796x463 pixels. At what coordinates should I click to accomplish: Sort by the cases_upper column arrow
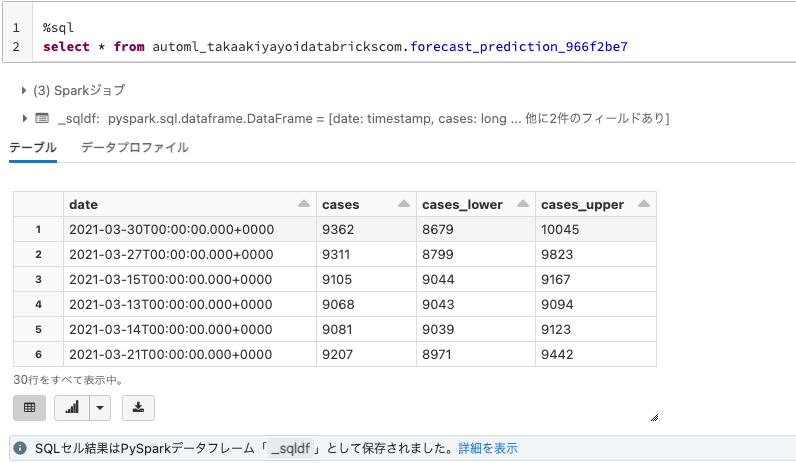pyautogui.click(x=644, y=204)
